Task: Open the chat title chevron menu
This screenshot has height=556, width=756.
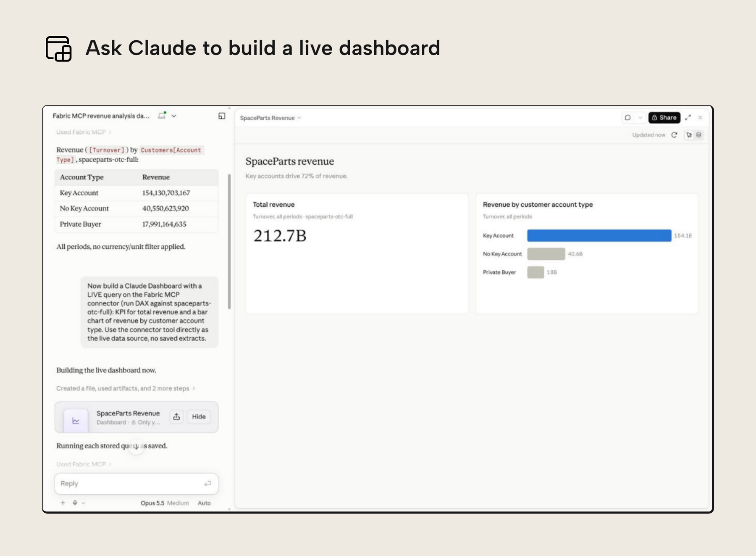Action: coord(174,116)
